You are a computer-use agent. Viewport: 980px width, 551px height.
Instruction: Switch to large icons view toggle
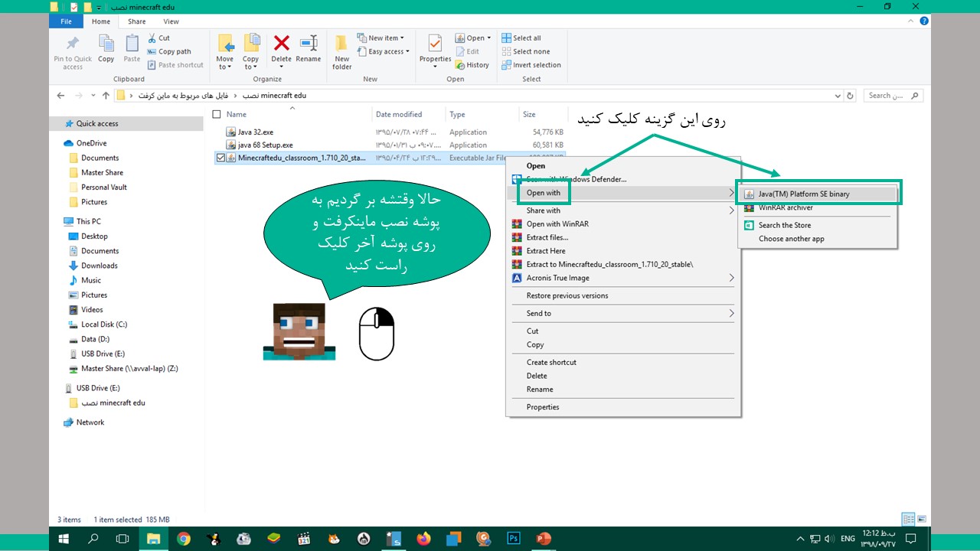click(x=923, y=520)
